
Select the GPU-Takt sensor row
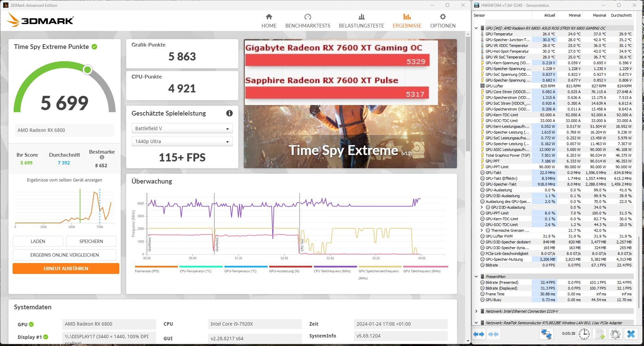[556, 173]
